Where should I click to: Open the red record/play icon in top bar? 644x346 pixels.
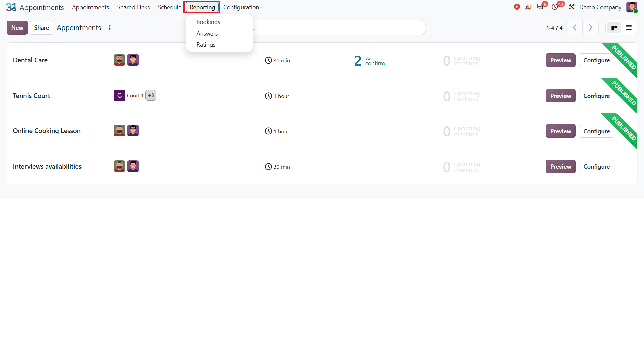pyautogui.click(x=517, y=7)
